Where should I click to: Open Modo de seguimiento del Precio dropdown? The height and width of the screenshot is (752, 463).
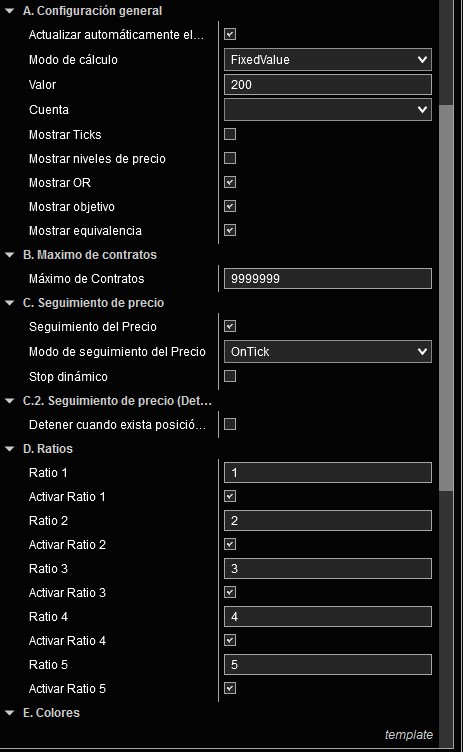pyautogui.click(x=328, y=352)
